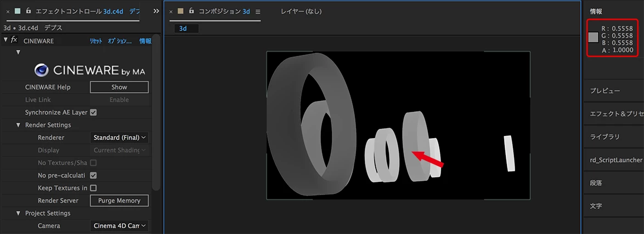The image size is (644, 234).
Task: Close the Effect Controls panel tab
Action: coord(8,12)
